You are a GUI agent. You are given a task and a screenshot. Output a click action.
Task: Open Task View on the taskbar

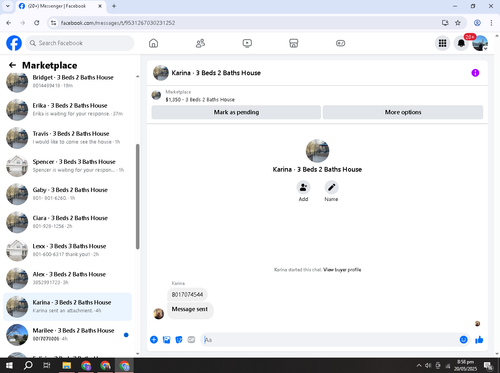[47, 366]
